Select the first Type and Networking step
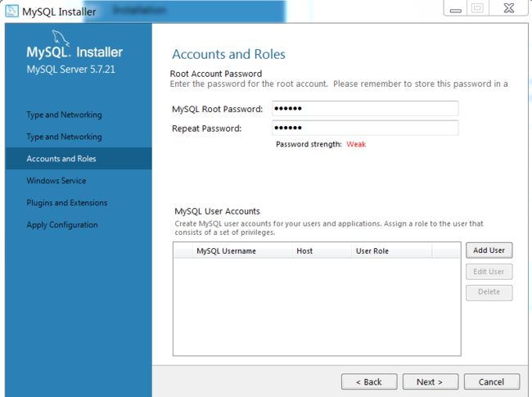 click(x=64, y=115)
